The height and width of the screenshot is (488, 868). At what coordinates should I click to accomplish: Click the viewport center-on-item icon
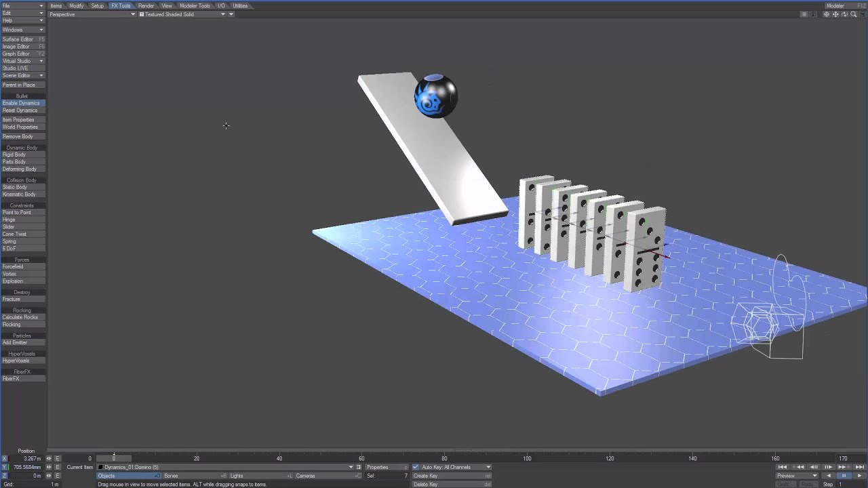tap(827, 14)
